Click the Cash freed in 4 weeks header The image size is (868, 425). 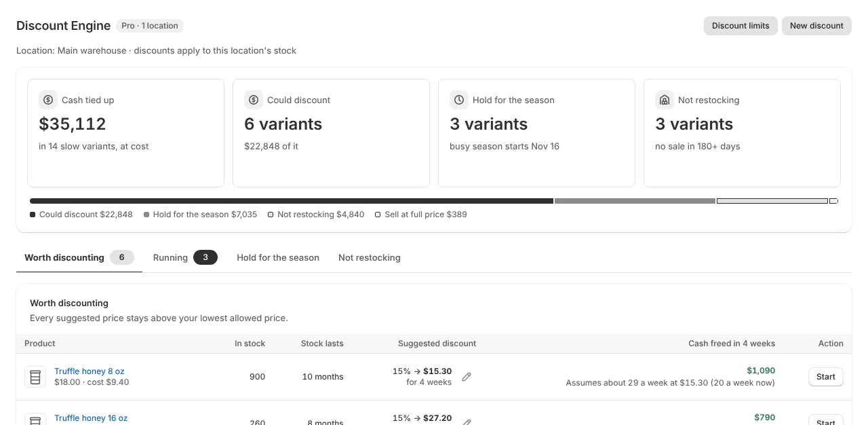[732, 344]
